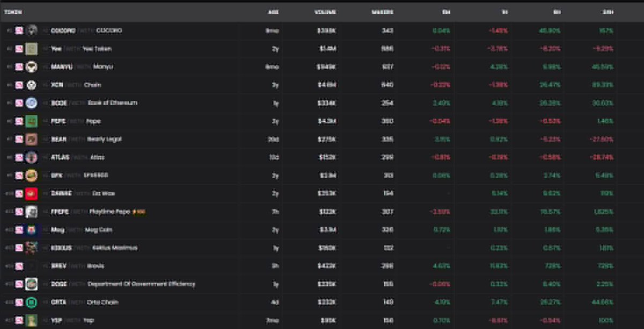Click the -27.60% 24h value for Bearly Legal
Viewport: 644px width, 329px height.
coord(603,140)
